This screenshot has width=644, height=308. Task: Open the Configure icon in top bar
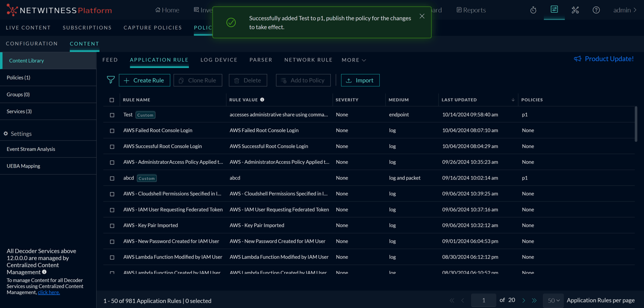554,9
